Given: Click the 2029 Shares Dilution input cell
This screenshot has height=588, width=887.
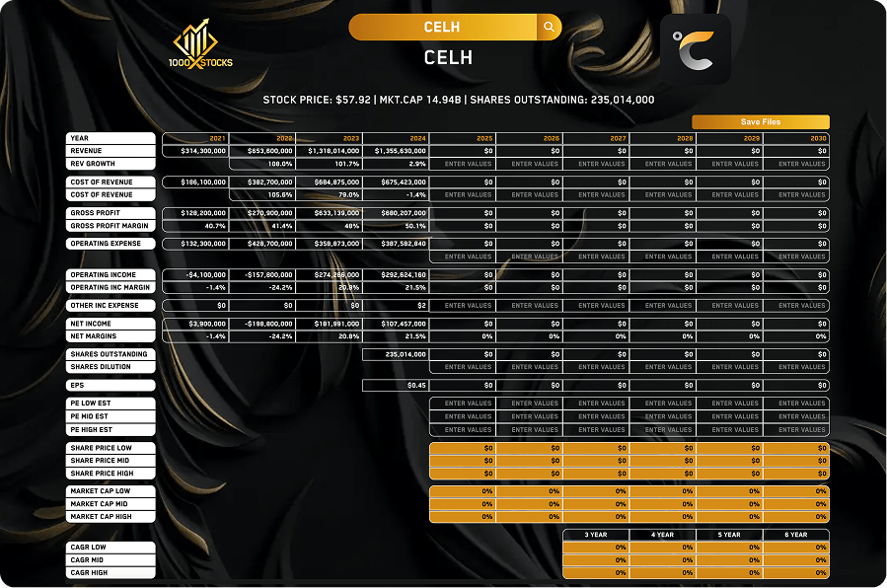Looking at the screenshot, I should 729,367.
